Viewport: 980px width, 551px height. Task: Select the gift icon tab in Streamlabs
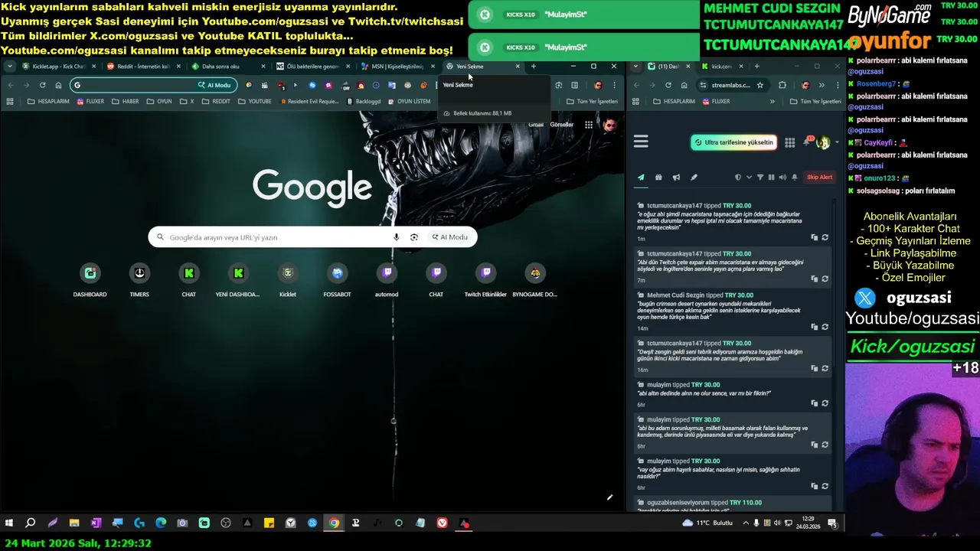pyautogui.click(x=658, y=178)
